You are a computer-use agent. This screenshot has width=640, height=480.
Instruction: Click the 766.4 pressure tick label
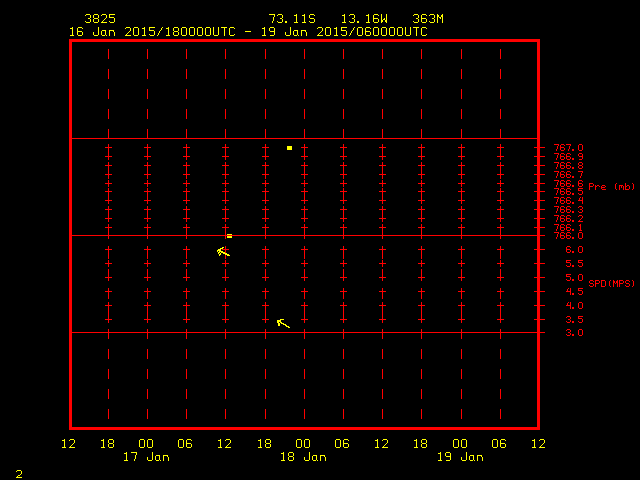click(x=569, y=201)
